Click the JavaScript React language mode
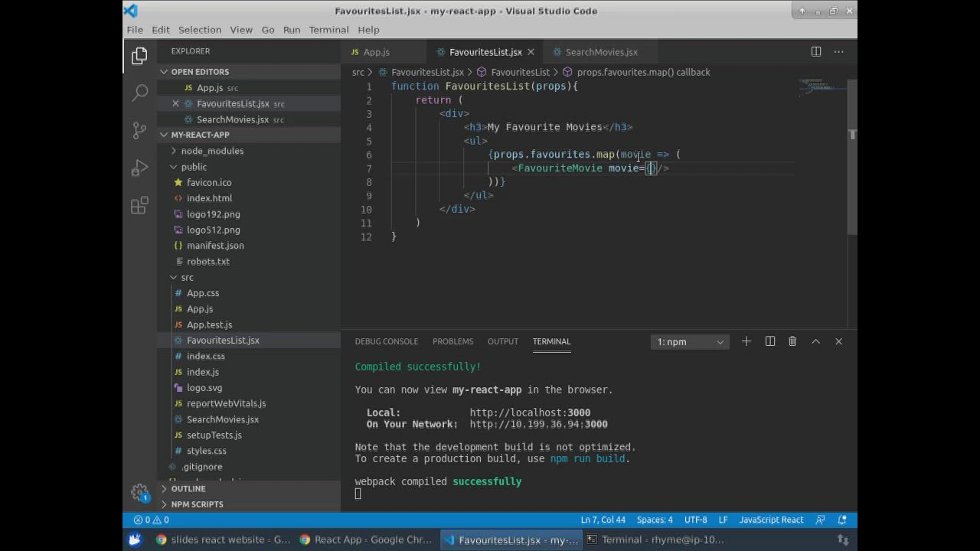The width and height of the screenshot is (980, 551). pyautogui.click(x=771, y=520)
